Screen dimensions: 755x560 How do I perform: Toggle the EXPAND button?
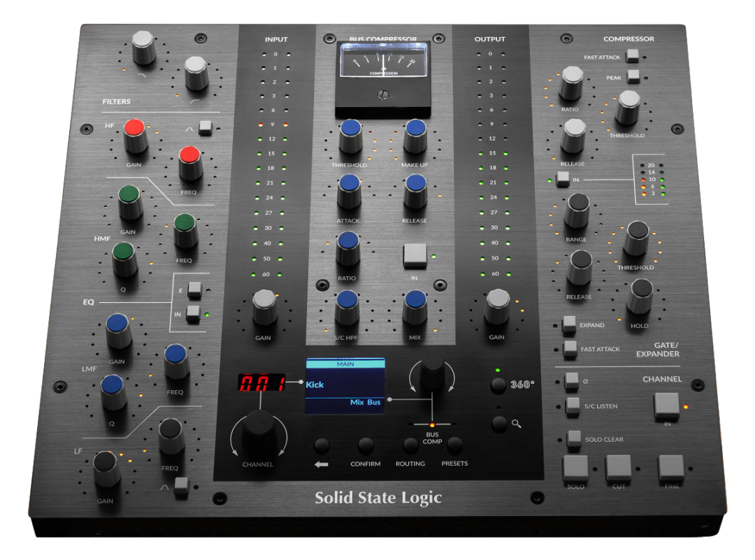(569, 324)
